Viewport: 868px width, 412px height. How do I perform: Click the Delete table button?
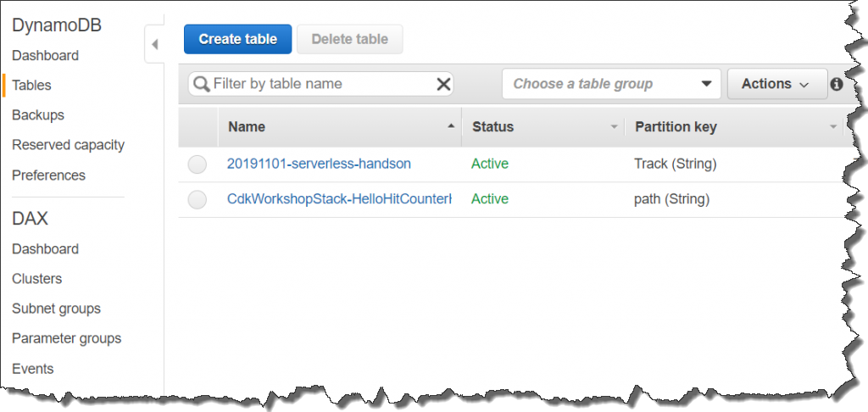click(350, 39)
